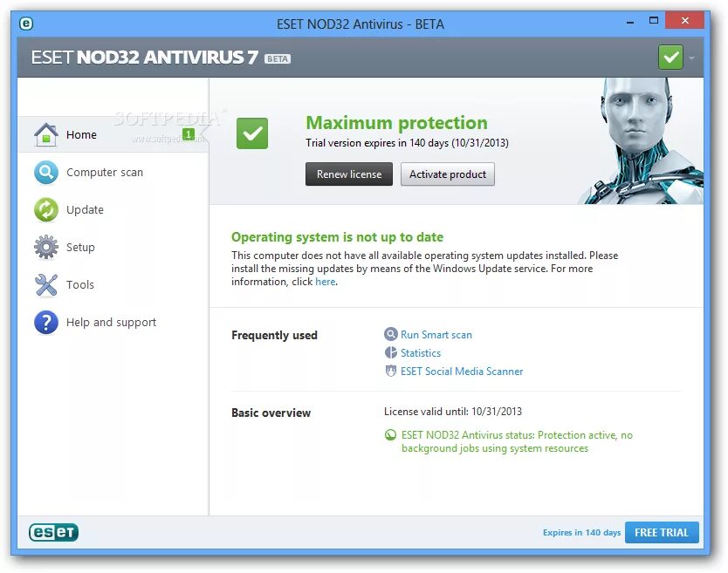Open the dropdown arrow beside header status checkmark

(691, 58)
